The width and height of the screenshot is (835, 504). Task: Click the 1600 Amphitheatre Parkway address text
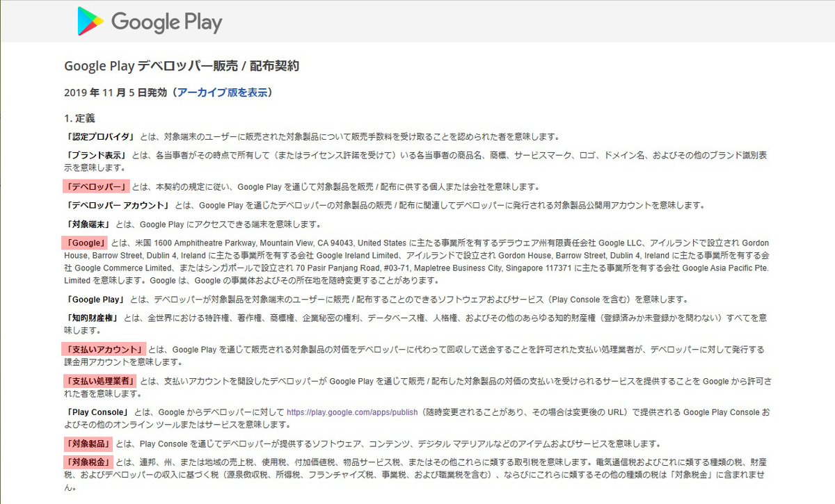pyautogui.click(x=205, y=243)
